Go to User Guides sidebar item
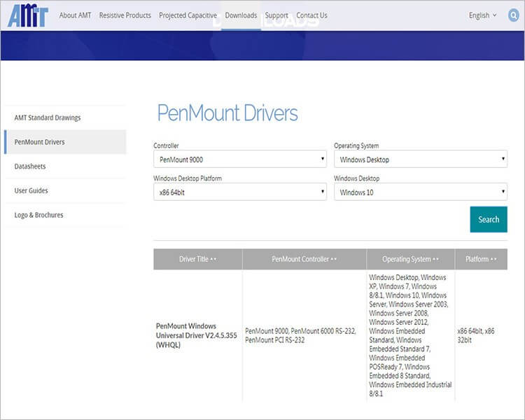The image size is (525, 420). 31,190
